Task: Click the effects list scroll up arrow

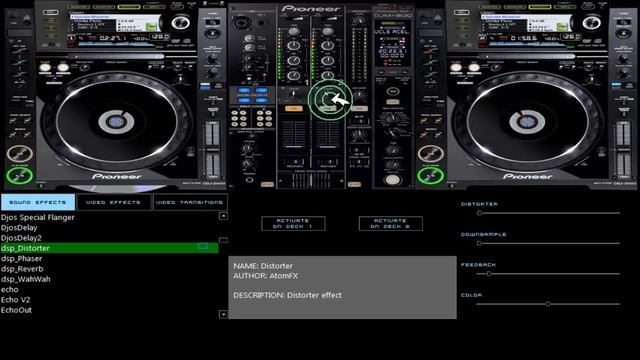Action: tap(223, 216)
